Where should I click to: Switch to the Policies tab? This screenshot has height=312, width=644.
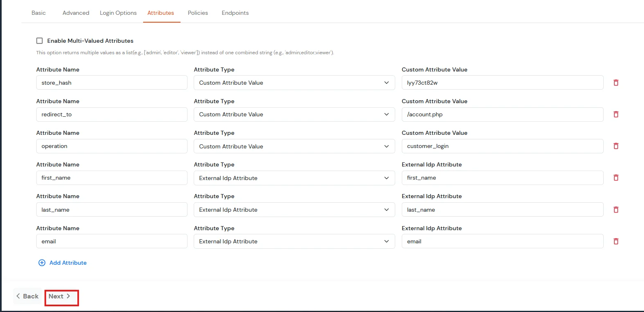point(198,13)
